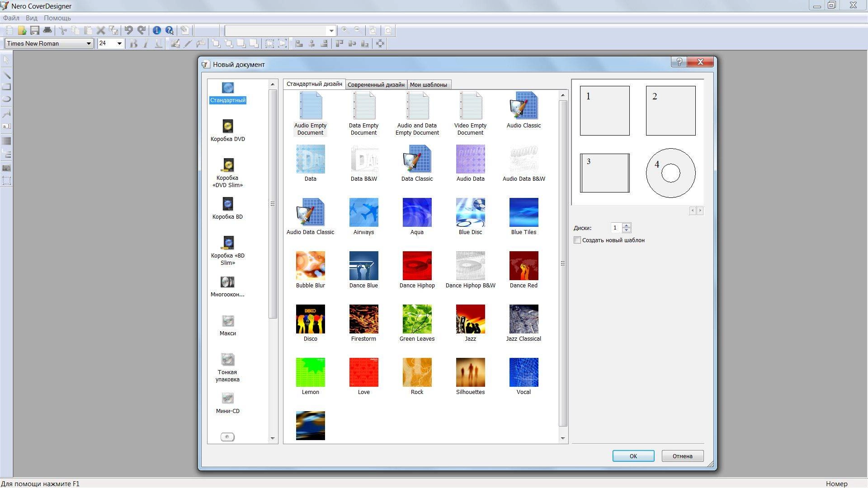
Task: Open the Вид menu
Action: point(31,18)
